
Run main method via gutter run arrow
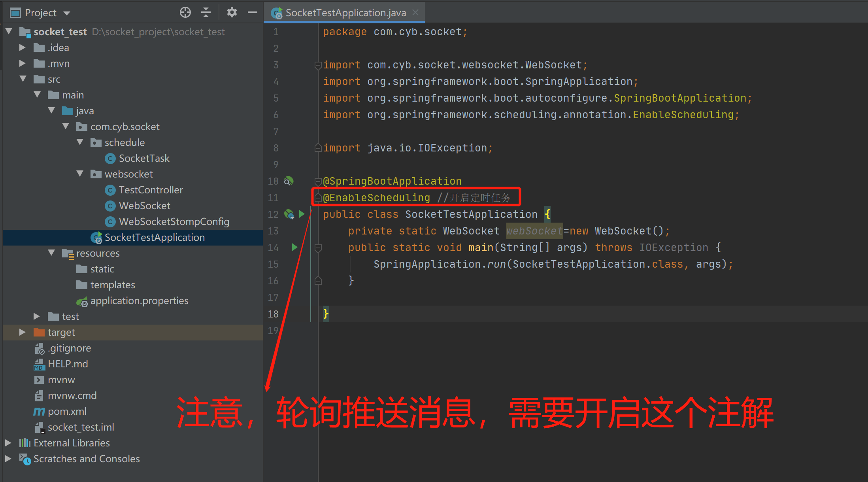click(x=294, y=248)
